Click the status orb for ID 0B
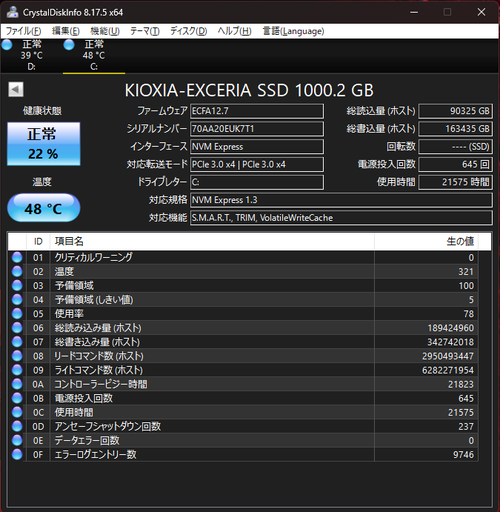This screenshot has height=512, width=500. click(17, 398)
